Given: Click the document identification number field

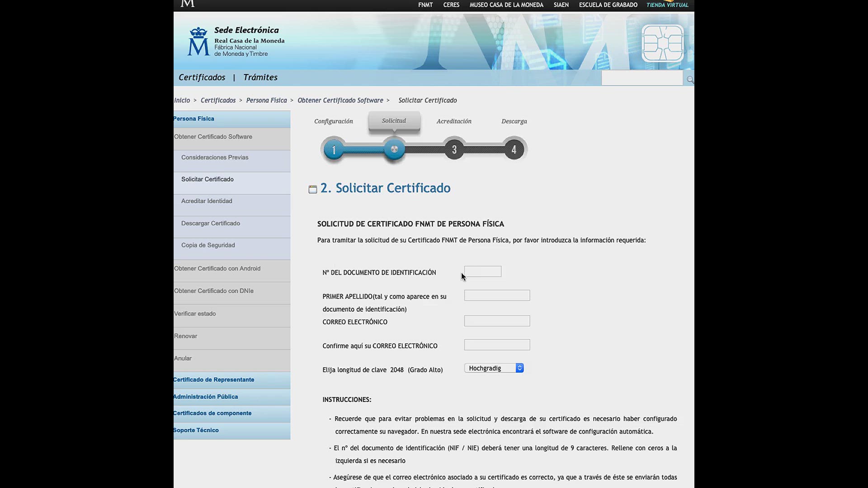Looking at the screenshot, I should [483, 272].
